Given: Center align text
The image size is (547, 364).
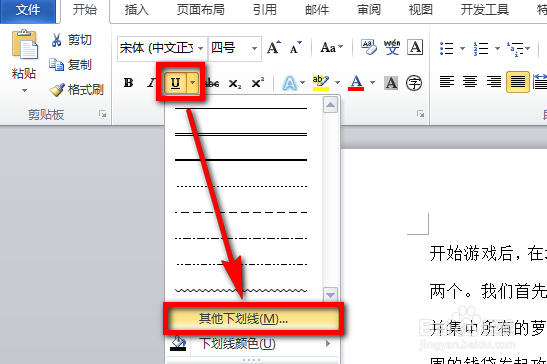Looking at the screenshot, I should coord(470,82).
